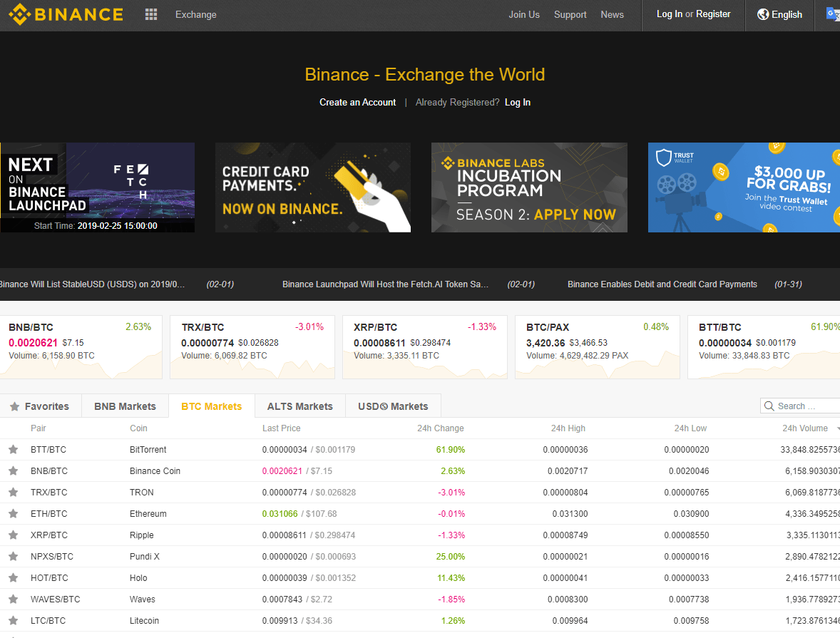Favorite the BNB/BTC pair star
Screen dimensions: 840x638
point(14,471)
